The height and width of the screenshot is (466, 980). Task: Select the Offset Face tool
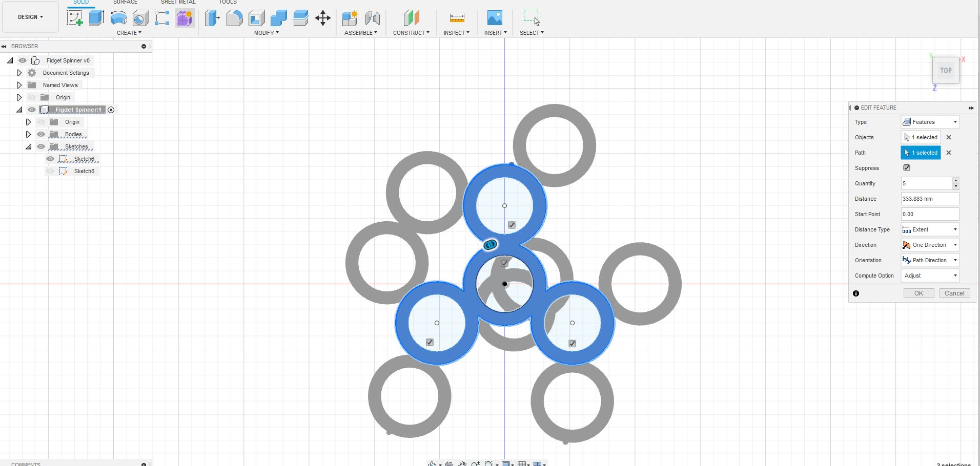point(301,18)
